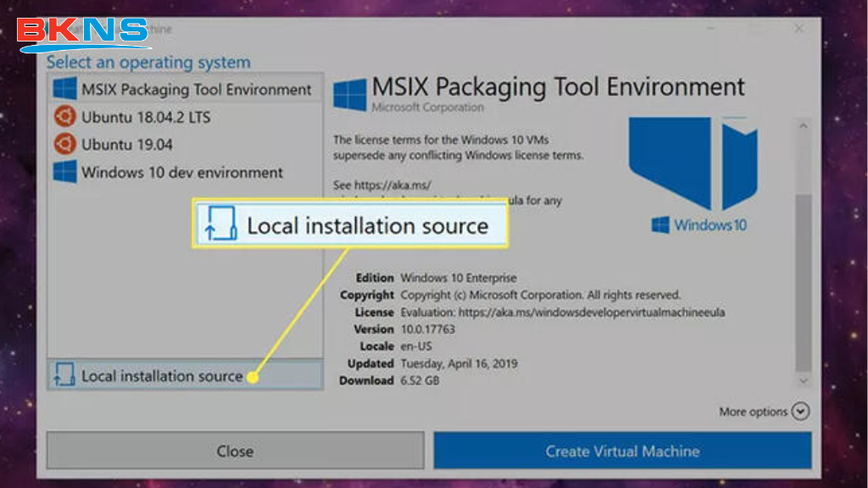Pick Windows 10 dev environment from the list
The width and height of the screenshot is (868, 488).
tap(181, 172)
